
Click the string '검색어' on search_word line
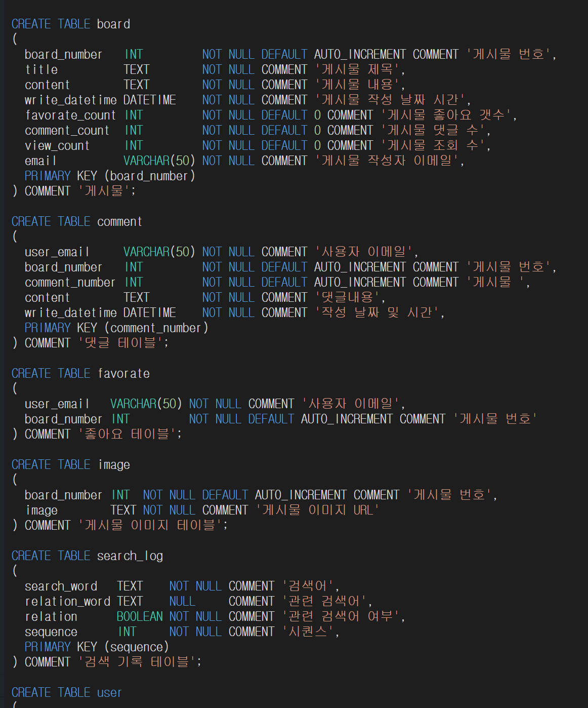pyautogui.click(x=308, y=586)
